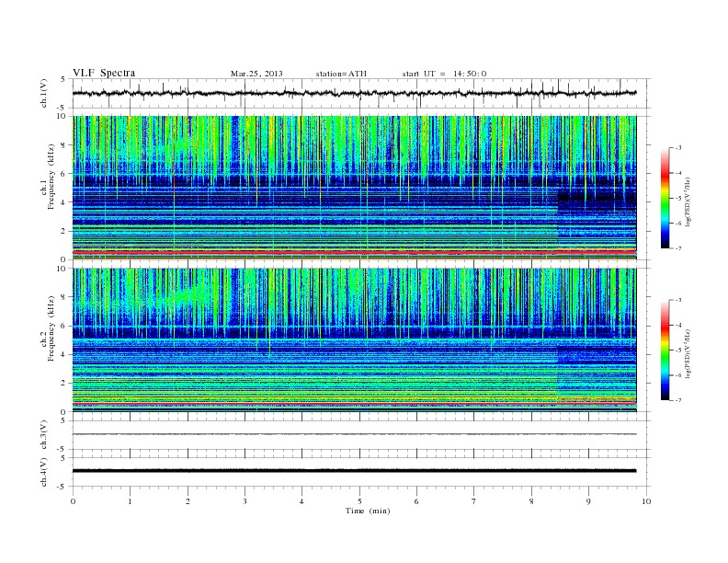Click the "-3" value atop ch.1 color bar
This screenshot has height=563, width=728.
(678, 148)
